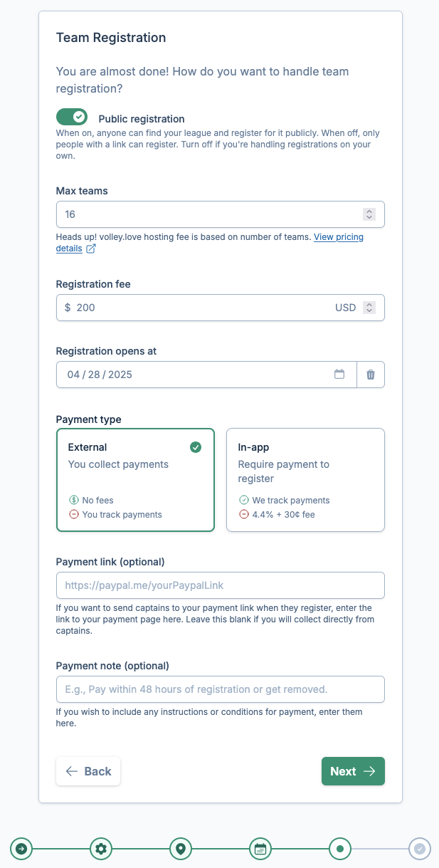
Task: Open the View pricing details link
Action: click(339, 237)
